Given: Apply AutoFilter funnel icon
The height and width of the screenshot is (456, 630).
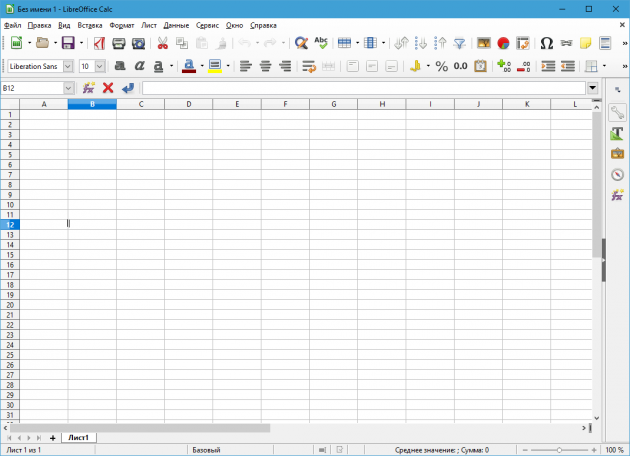Looking at the screenshot, I should click(x=460, y=43).
